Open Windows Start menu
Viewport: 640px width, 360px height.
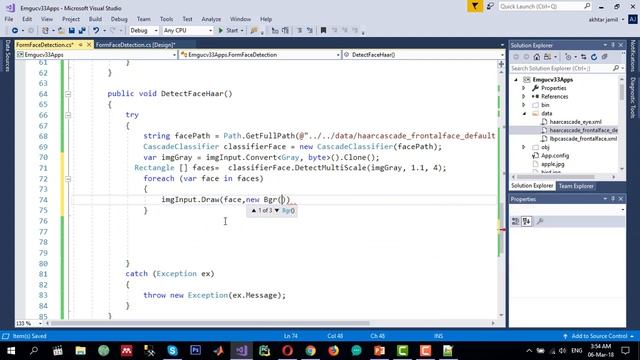click(x=11, y=351)
